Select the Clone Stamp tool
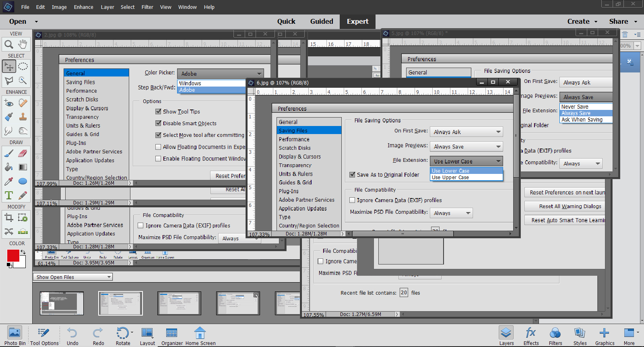This screenshot has width=644, height=347. click(23, 117)
